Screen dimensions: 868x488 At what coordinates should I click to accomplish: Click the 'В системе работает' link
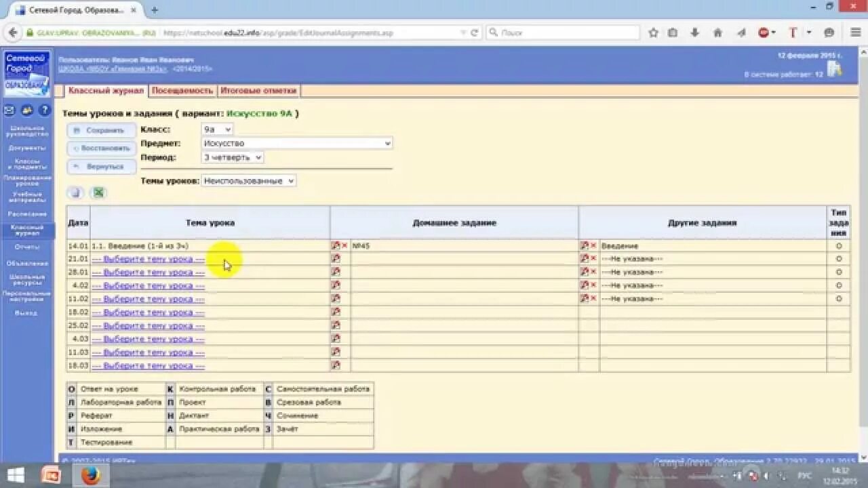(x=783, y=74)
